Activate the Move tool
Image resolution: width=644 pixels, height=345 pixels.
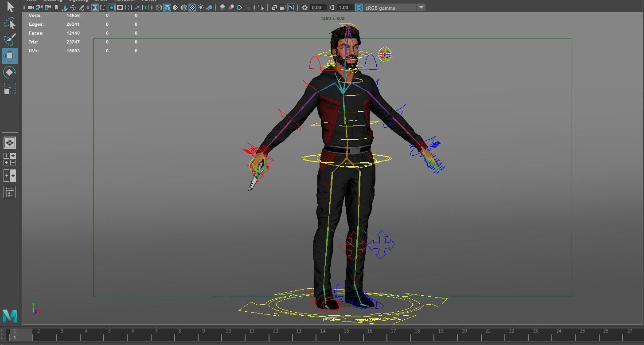(10, 56)
